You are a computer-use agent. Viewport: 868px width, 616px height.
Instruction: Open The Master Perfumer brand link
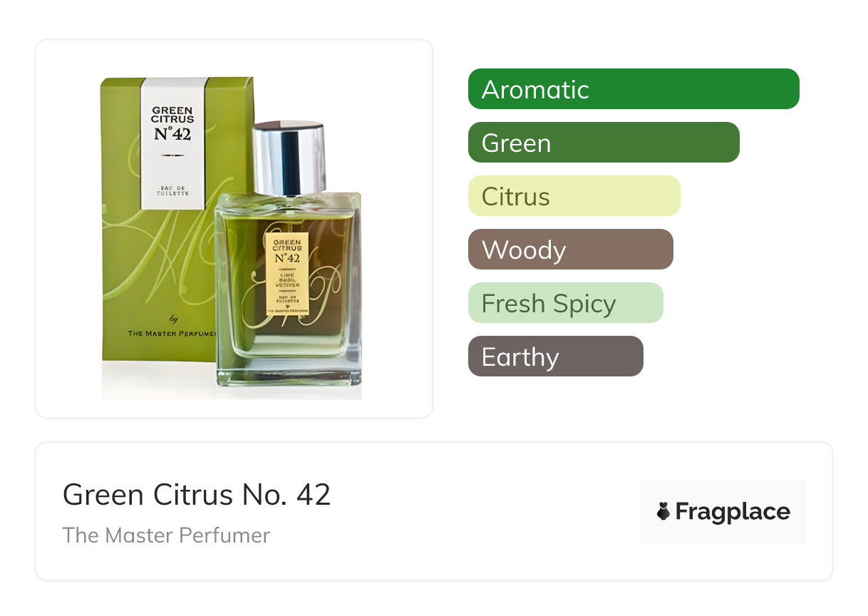[166, 535]
